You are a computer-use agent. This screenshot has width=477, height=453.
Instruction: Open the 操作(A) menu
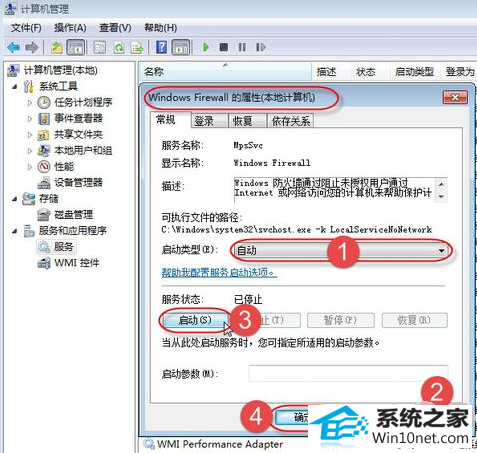pos(70,28)
